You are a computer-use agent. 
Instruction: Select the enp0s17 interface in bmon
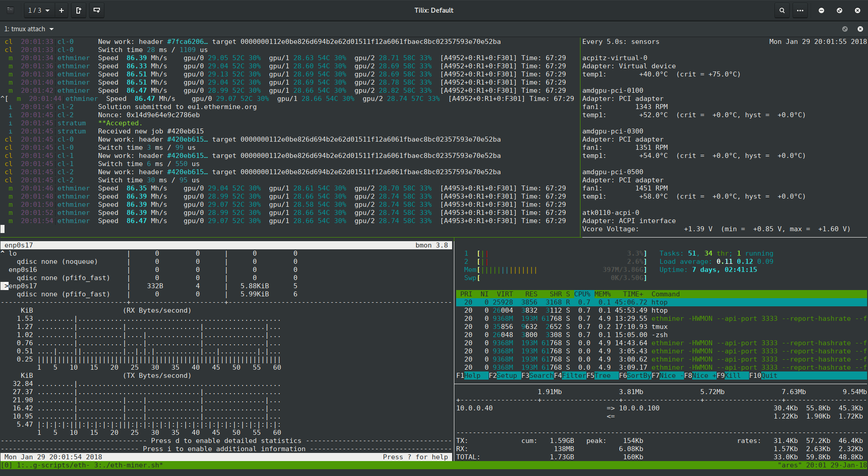click(x=23, y=286)
